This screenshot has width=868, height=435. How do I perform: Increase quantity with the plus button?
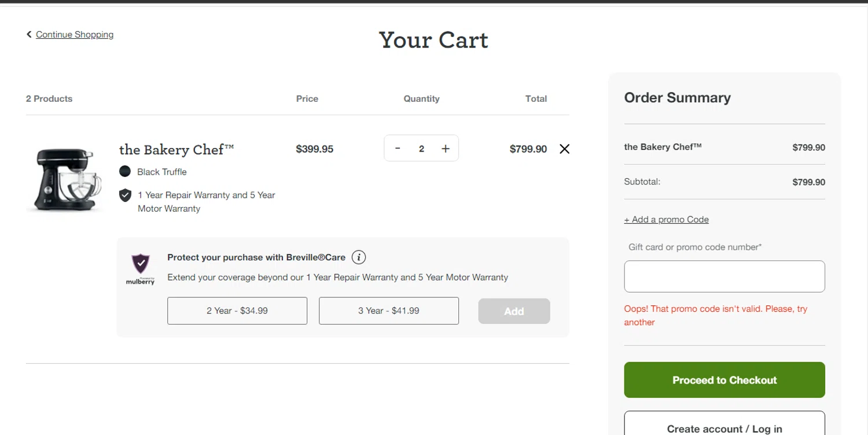pyautogui.click(x=446, y=149)
